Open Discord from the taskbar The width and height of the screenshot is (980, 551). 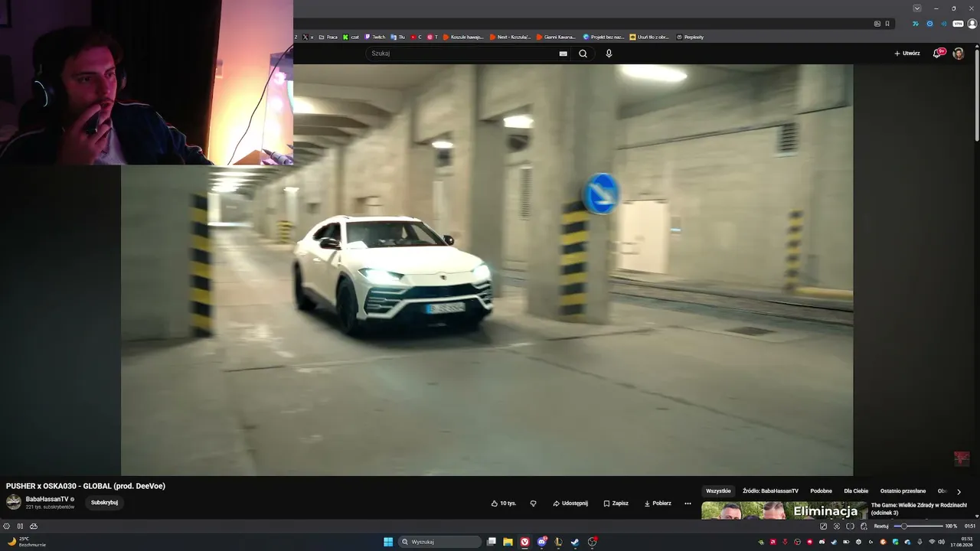[x=542, y=542]
